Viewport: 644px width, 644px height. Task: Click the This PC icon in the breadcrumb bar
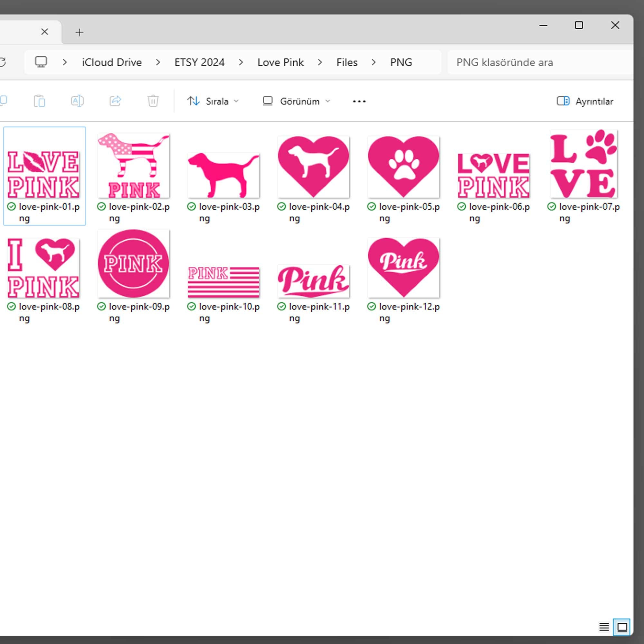pos(41,62)
